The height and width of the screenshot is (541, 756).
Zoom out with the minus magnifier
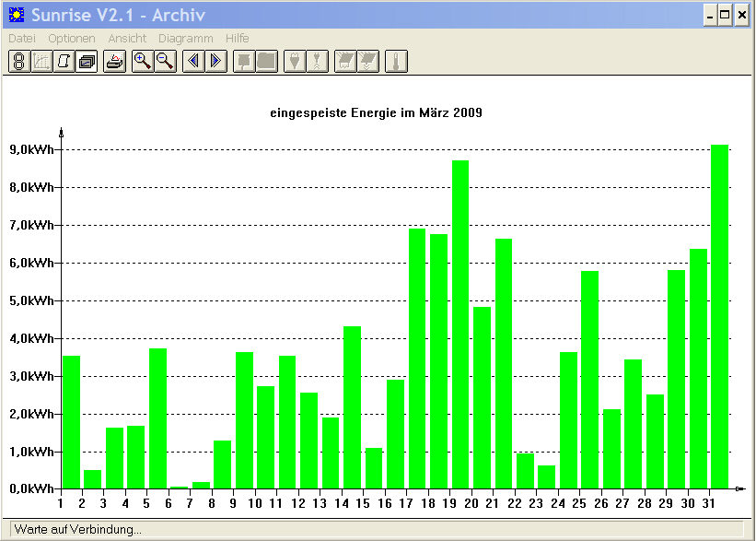pyautogui.click(x=166, y=62)
